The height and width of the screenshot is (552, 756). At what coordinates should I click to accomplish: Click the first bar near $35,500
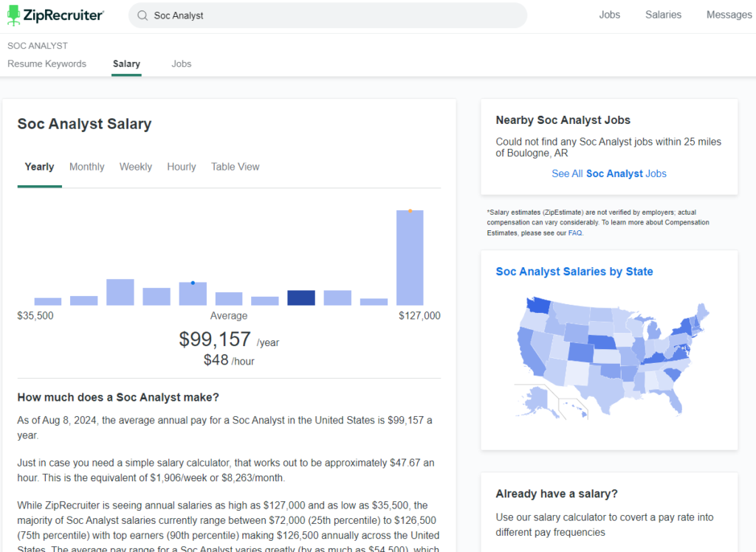(x=48, y=301)
